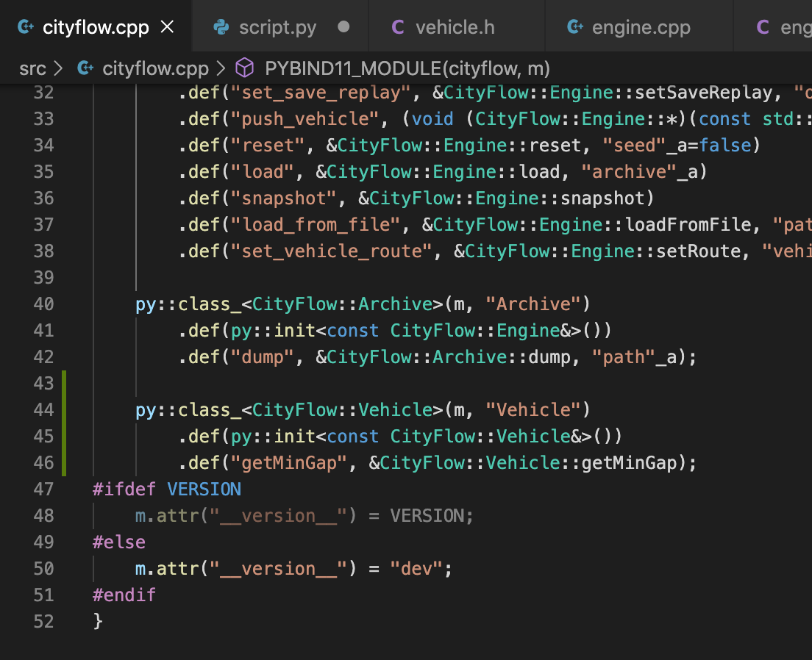This screenshot has width=812, height=660.
Task: Click "#ifdef" directive on line 47
Action: (x=124, y=489)
